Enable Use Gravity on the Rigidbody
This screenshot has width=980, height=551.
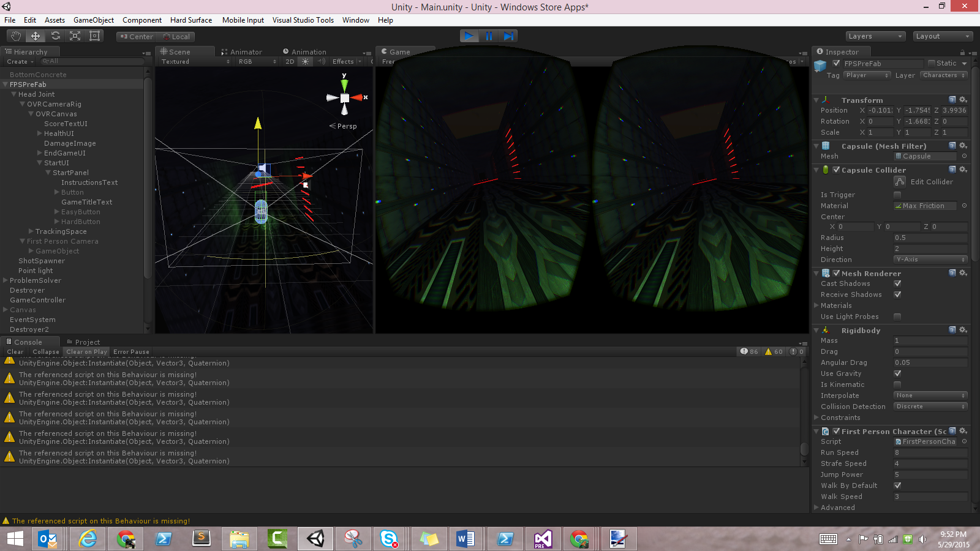coord(897,373)
